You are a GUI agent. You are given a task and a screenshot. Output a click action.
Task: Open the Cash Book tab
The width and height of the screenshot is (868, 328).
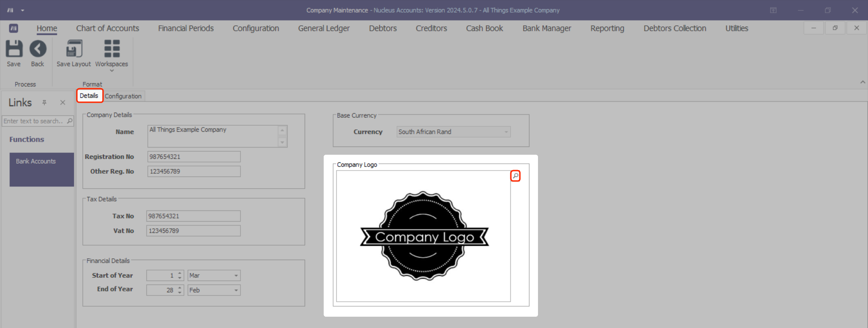coord(485,28)
